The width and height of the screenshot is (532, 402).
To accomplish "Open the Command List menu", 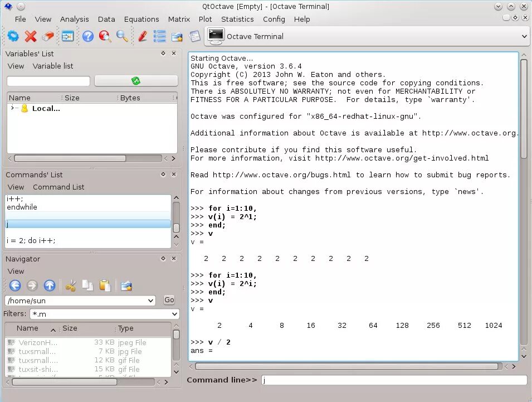I will 58,187.
